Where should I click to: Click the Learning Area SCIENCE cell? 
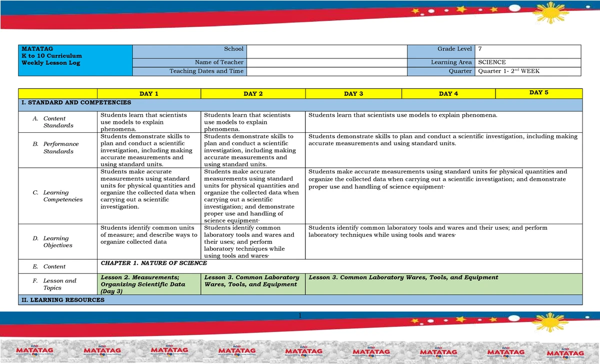click(528, 62)
